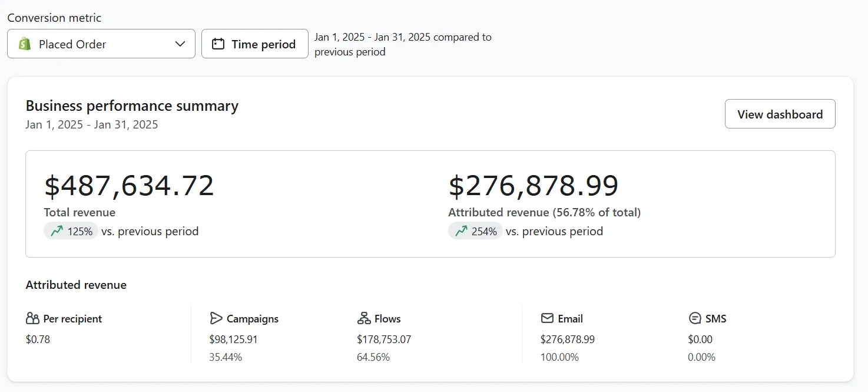Click the 254% vs. previous period badge
Viewport: 868px width, 392px height.
click(476, 232)
